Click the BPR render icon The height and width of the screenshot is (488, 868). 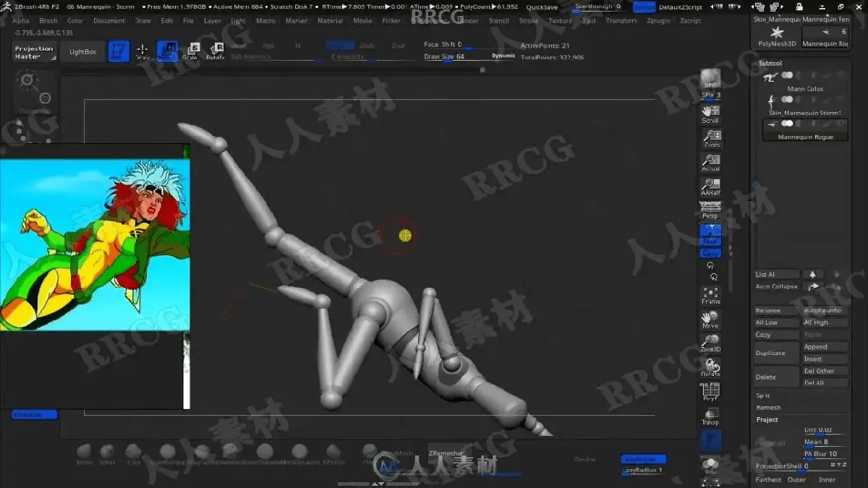point(710,78)
